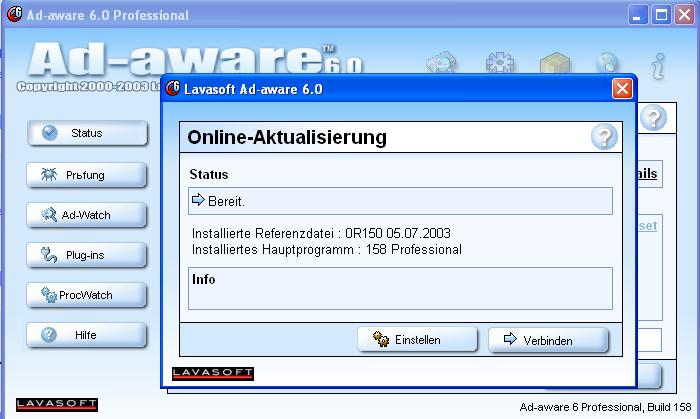Screen dimensions: 700x419
Task: Click the help icon in Online-Aktualisierung header
Action: (x=604, y=137)
